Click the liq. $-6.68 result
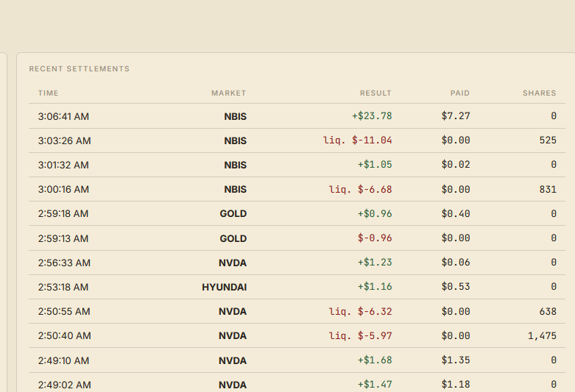Image resolution: width=575 pixels, height=392 pixels. [x=360, y=190]
